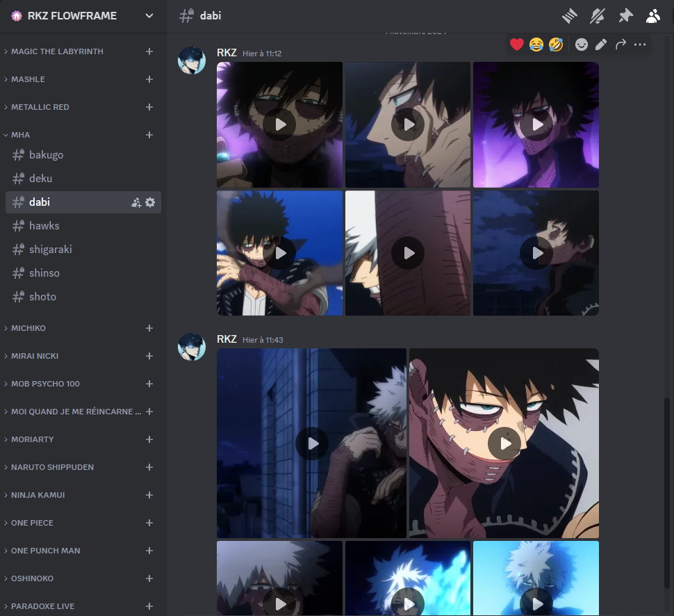Open the hawks channel
Image resolution: width=674 pixels, height=616 pixels.
coord(83,226)
